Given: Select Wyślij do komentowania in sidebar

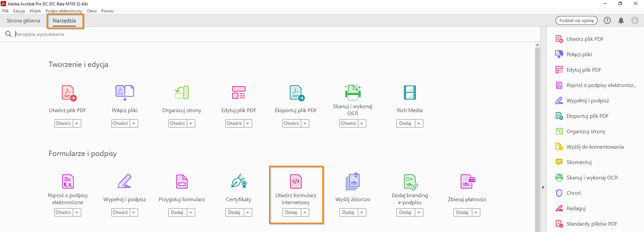Looking at the screenshot, I should (590, 147).
